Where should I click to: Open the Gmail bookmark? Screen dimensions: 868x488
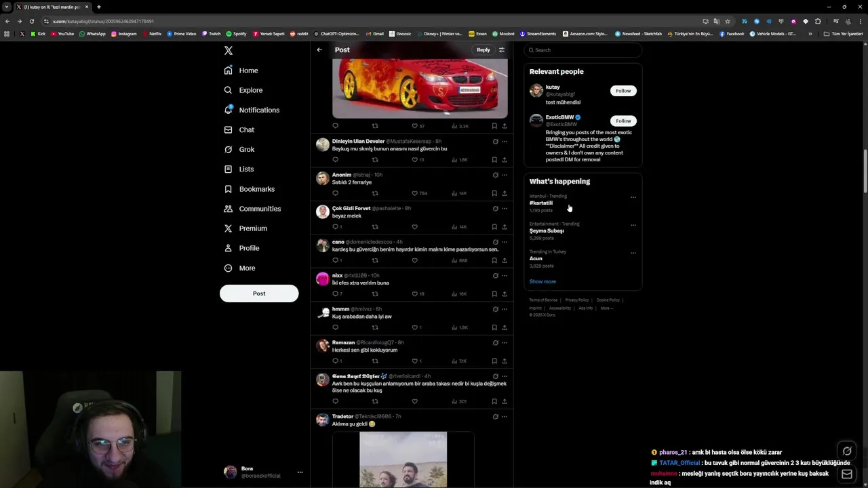tap(375, 34)
